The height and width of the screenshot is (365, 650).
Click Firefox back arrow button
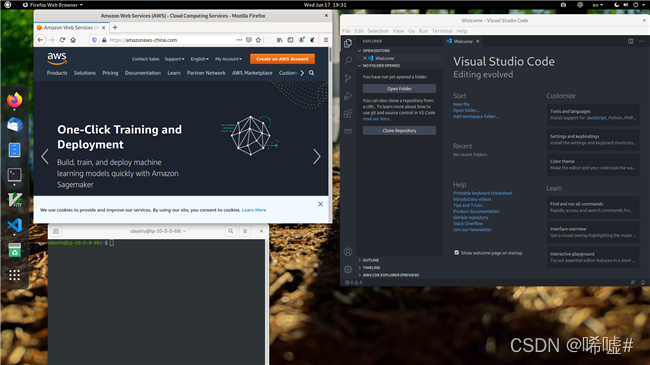tap(40, 40)
